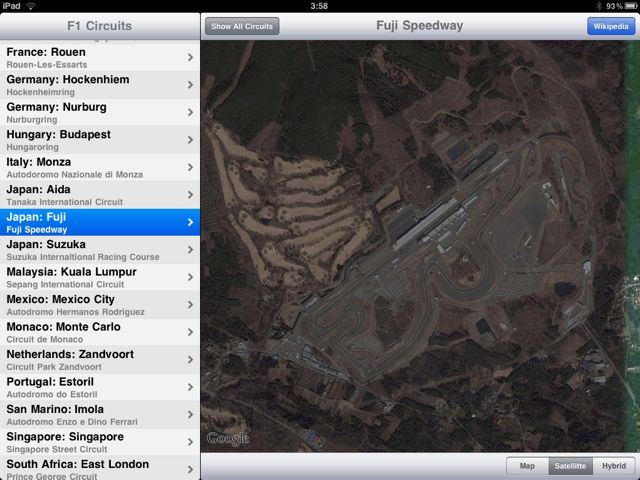This screenshot has width=640, height=480.
Task: Select the Singapore: Singapore circuit
Action: click(x=100, y=442)
